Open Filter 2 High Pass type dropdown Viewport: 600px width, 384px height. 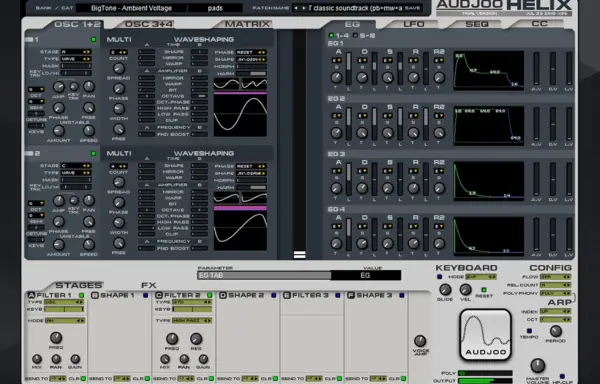[x=192, y=321]
